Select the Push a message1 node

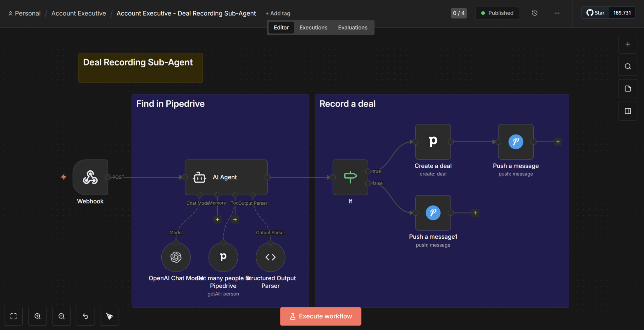pos(433,213)
